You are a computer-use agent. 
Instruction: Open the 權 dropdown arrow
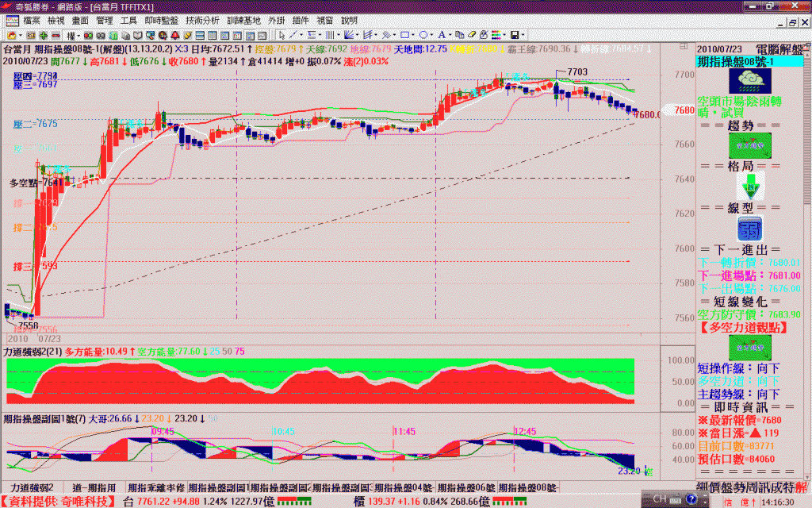[79, 35]
